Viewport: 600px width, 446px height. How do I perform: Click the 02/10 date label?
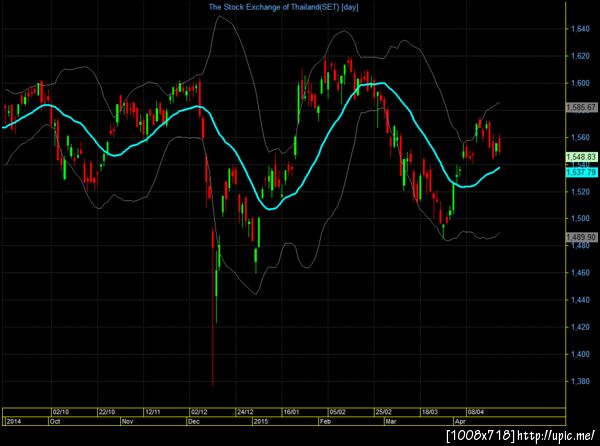coord(61,412)
